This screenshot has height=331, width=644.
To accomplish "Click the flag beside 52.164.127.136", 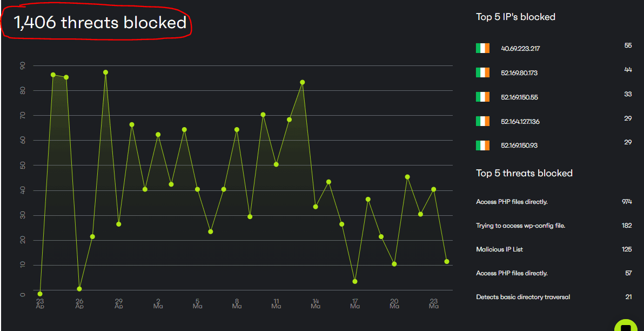I will pos(482,121).
